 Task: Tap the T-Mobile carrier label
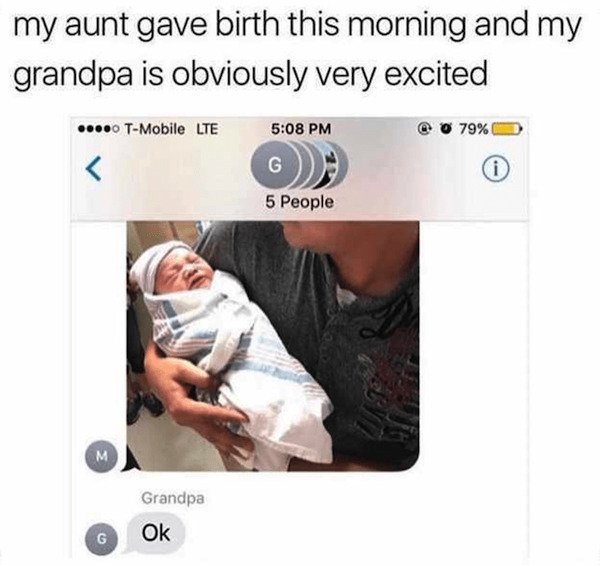pyautogui.click(x=155, y=129)
